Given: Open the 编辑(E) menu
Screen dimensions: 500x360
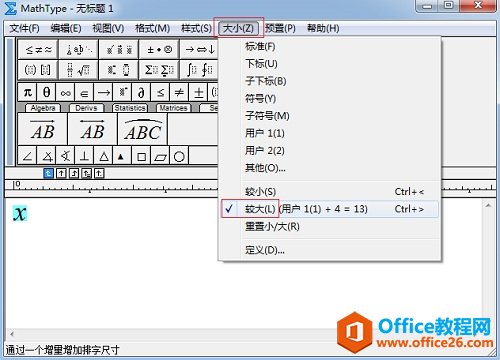Looking at the screenshot, I should coord(66,28).
